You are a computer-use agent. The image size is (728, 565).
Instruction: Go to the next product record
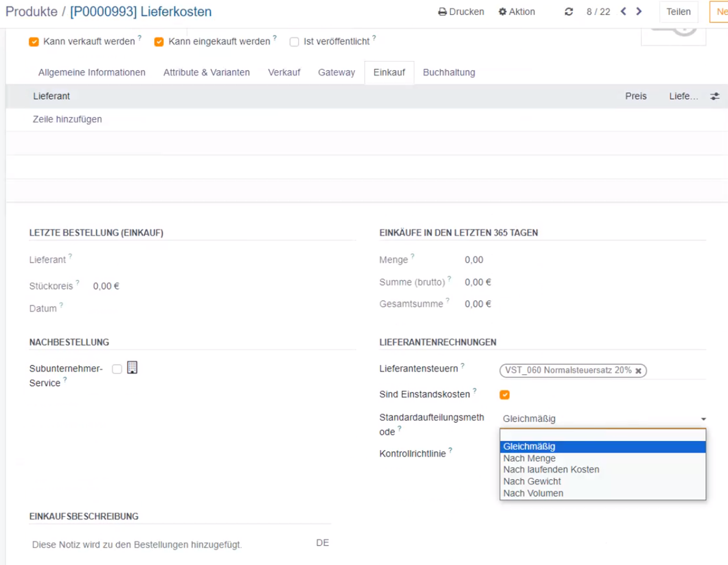click(639, 12)
